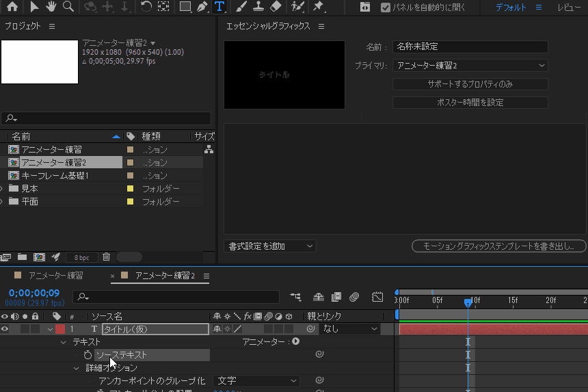The image size is (588, 392).
Task: Click ポスター時間を設定 button
Action: [x=470, y=103]
